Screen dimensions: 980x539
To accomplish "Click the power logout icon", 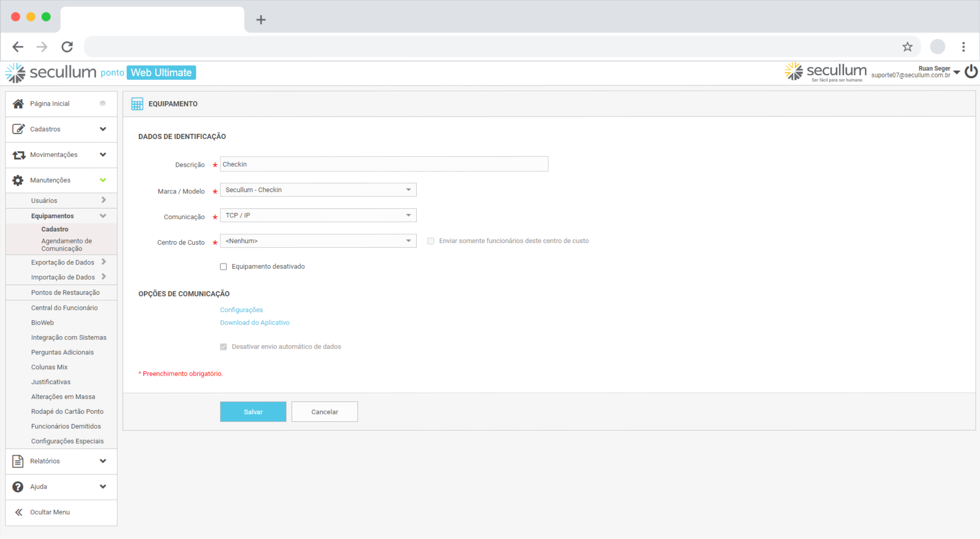I will pyautogui.click(x=971, y=72).
